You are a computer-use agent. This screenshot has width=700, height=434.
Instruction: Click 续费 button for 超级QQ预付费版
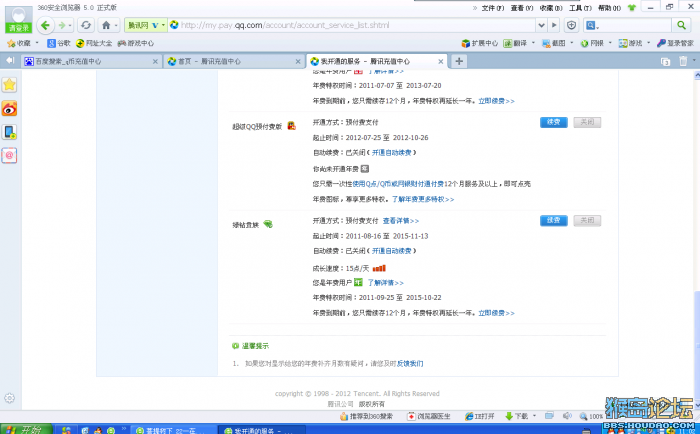(554, 122)
